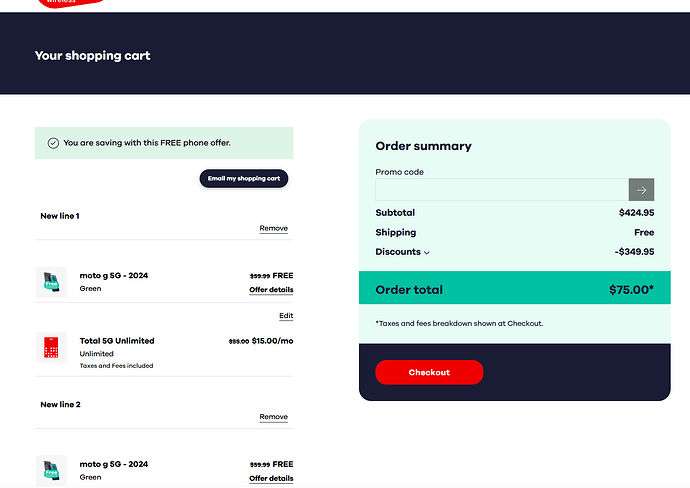Remove New line 1 from cart
The image size is (690, 488).
coord(273,228)
